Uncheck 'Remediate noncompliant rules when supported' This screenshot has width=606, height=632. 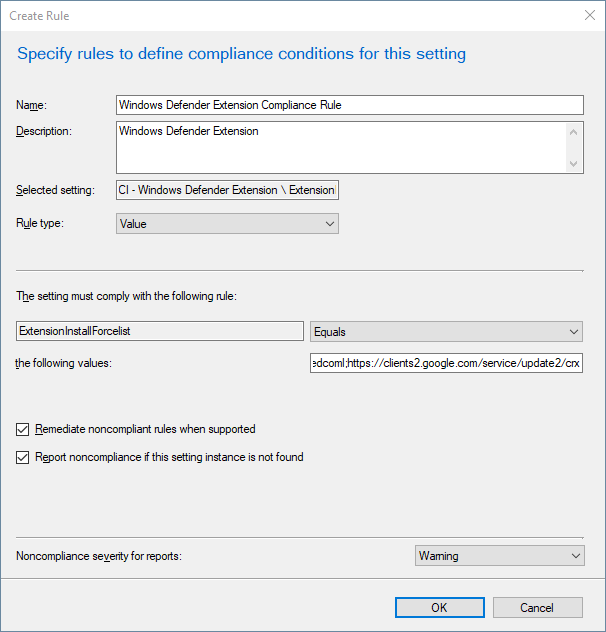23,430
